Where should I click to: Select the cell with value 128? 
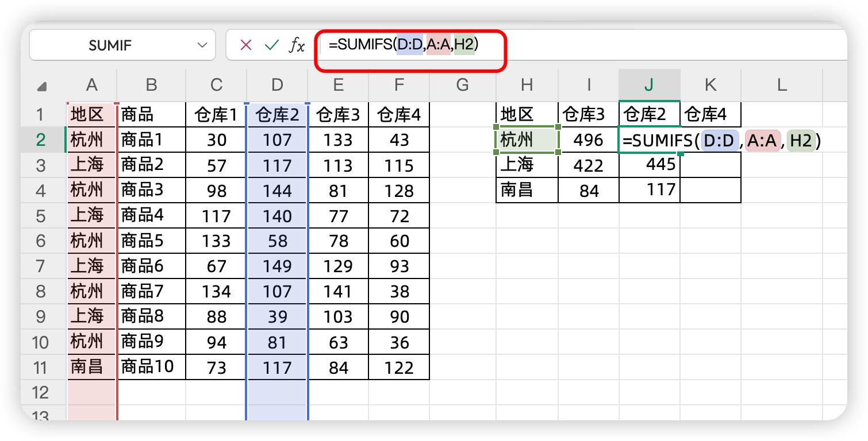click(399, 191)
